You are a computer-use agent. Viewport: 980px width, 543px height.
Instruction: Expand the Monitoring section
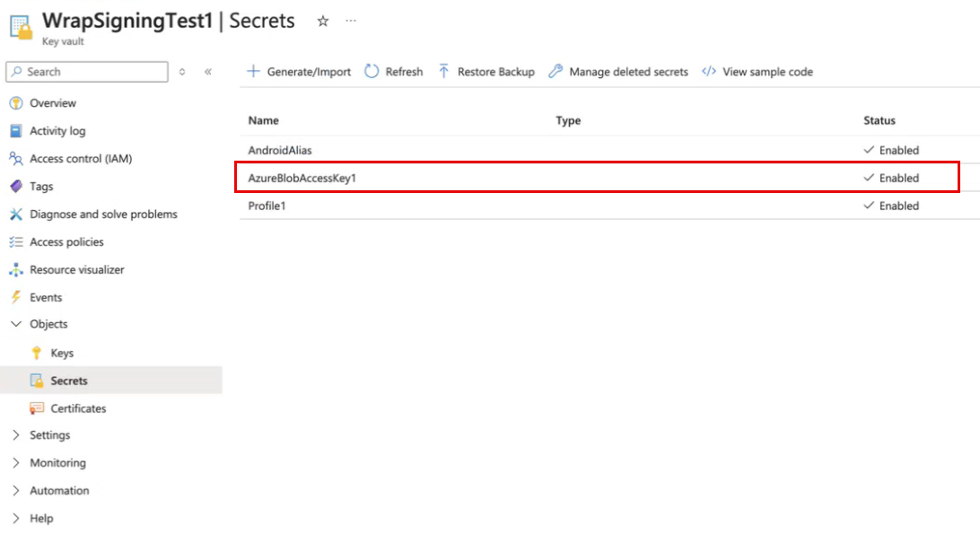(x=15, y=463)
